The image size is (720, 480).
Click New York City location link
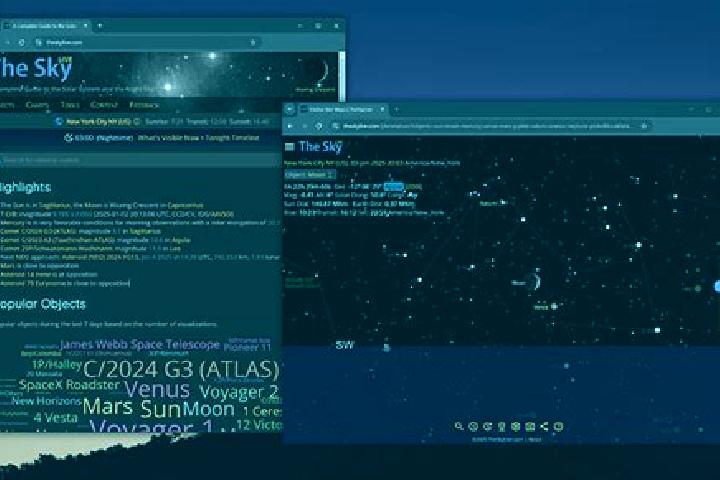point(98,122)
